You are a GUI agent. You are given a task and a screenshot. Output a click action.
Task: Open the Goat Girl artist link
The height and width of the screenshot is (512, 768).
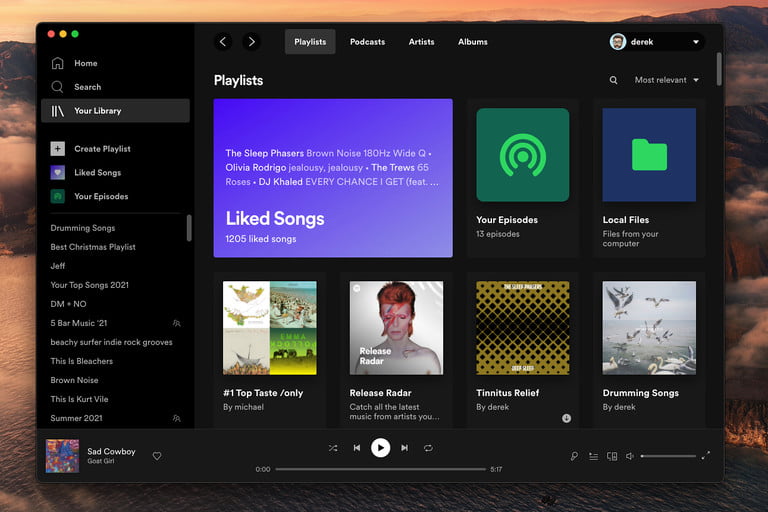[x=101, y=461]
